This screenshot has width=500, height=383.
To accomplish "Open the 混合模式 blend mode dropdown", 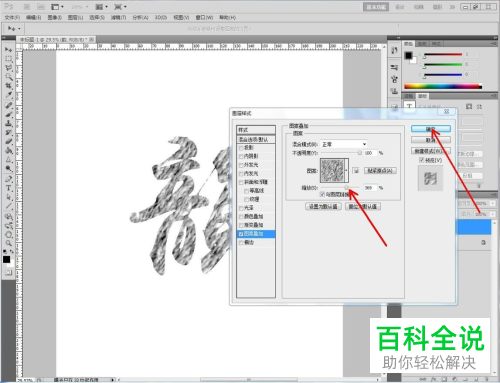I will click(x=344, y=144).
